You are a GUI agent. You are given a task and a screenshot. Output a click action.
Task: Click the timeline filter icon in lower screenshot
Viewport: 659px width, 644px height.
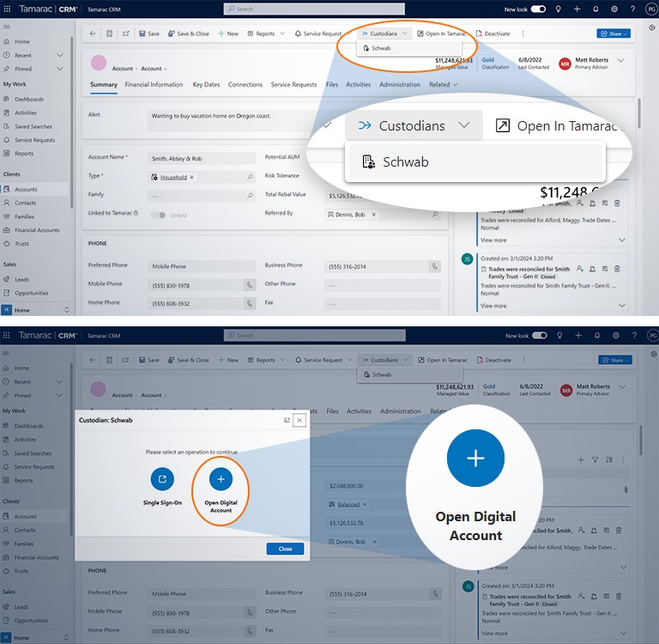pos(596,459)
